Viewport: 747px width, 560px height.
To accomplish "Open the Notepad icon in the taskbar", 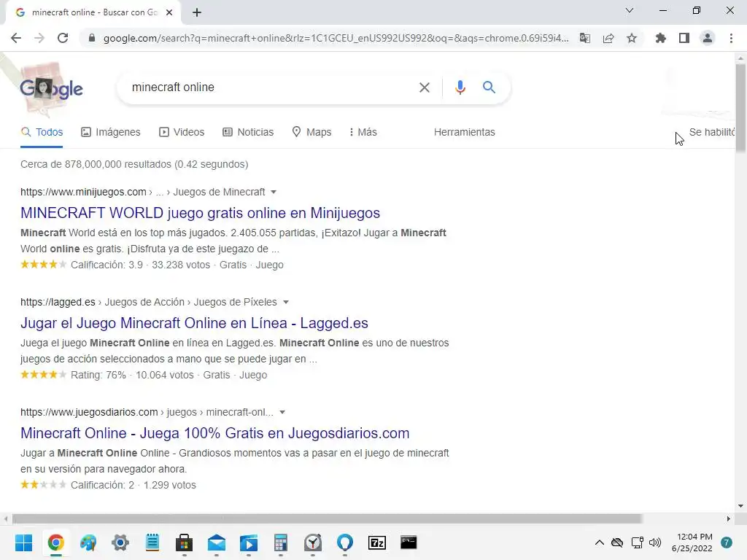I will 152,542.
